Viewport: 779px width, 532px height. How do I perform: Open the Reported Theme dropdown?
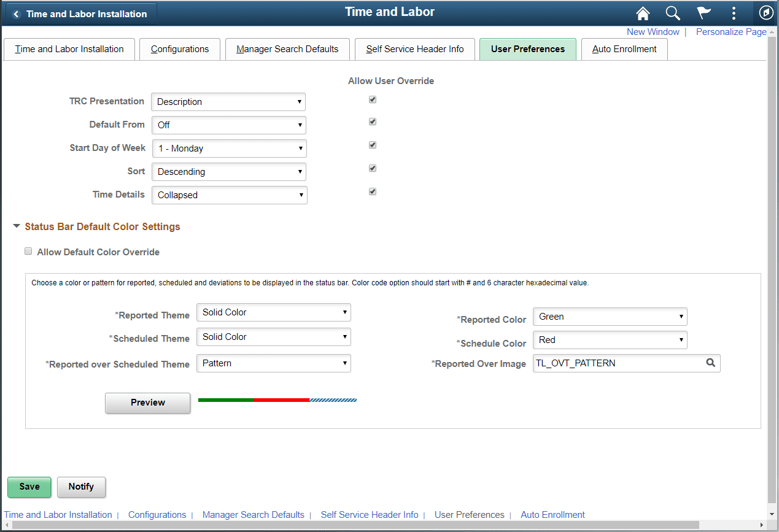[273, 312]
